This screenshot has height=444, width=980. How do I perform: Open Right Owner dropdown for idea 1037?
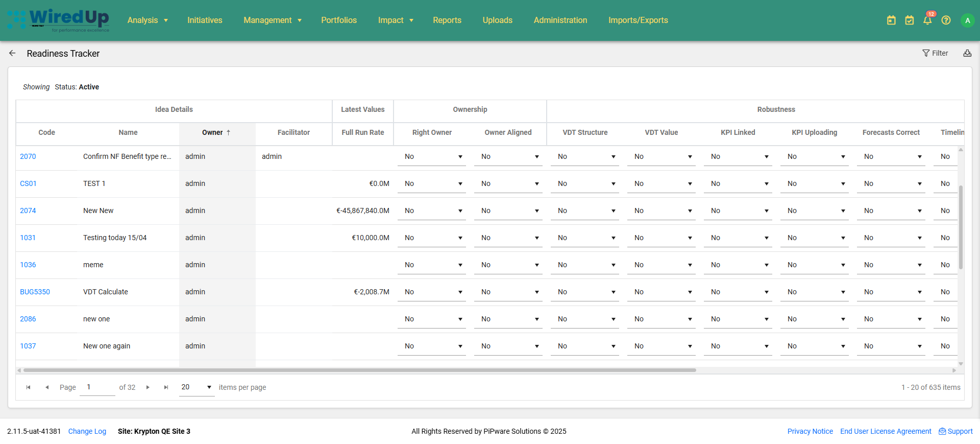pos(432,346)
